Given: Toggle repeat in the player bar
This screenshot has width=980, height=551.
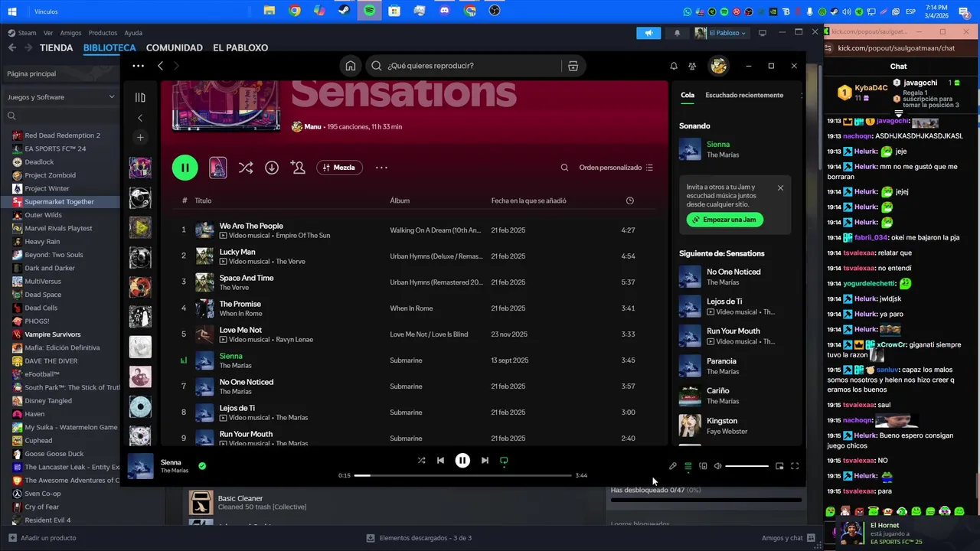Looking at the screenshot, I should 504,461.
